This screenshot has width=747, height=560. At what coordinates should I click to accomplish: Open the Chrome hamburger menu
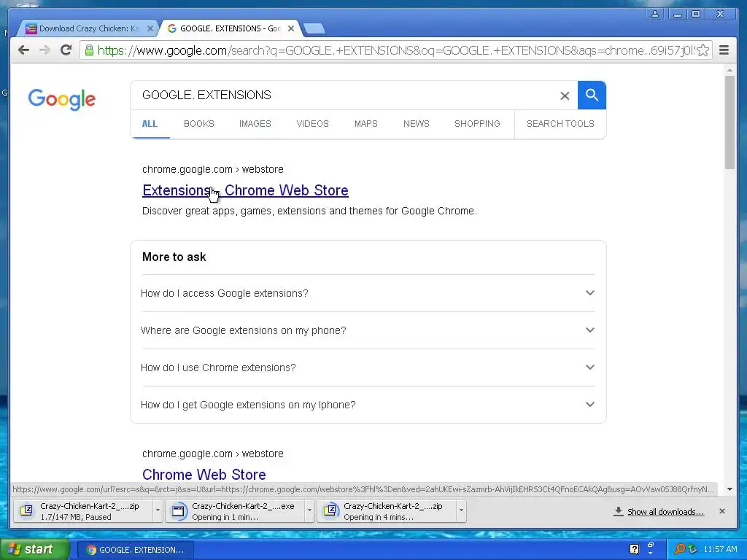point(724,50)
